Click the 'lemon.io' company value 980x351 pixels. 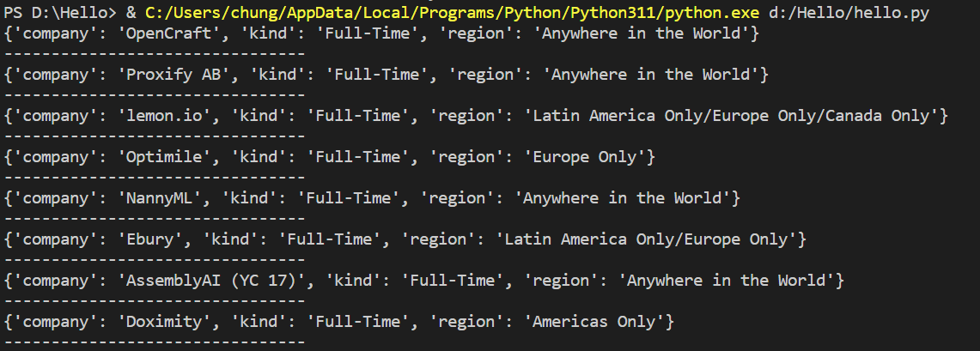164,116
